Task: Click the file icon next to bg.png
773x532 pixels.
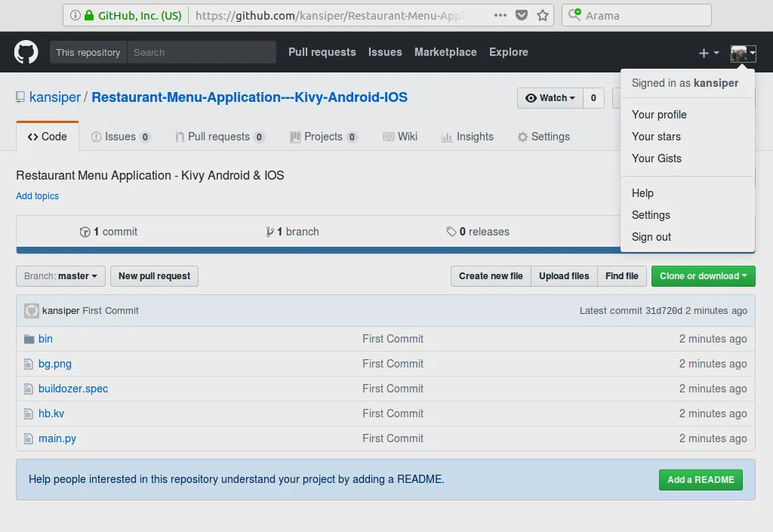Action: [29, 364]
